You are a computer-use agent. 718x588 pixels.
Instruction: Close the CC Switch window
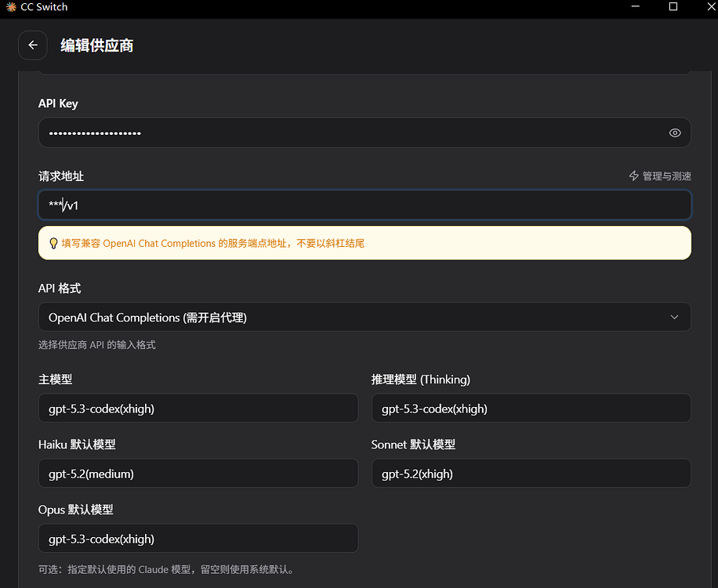711,6
